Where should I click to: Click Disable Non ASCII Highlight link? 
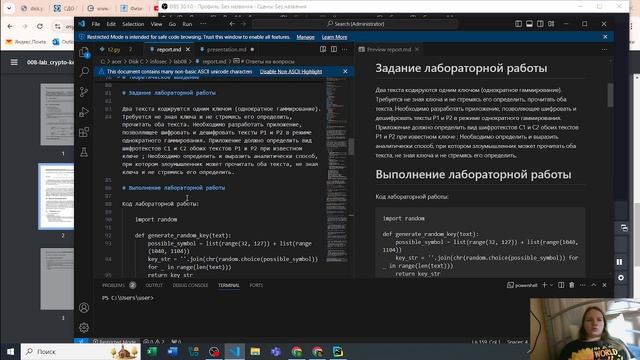[291, 71]
